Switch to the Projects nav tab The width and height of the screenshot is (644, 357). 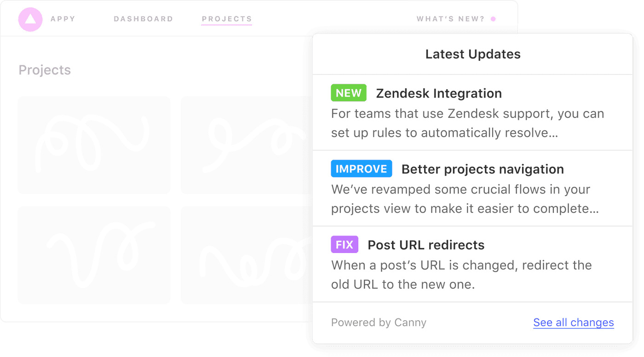(x=227, y=19)
